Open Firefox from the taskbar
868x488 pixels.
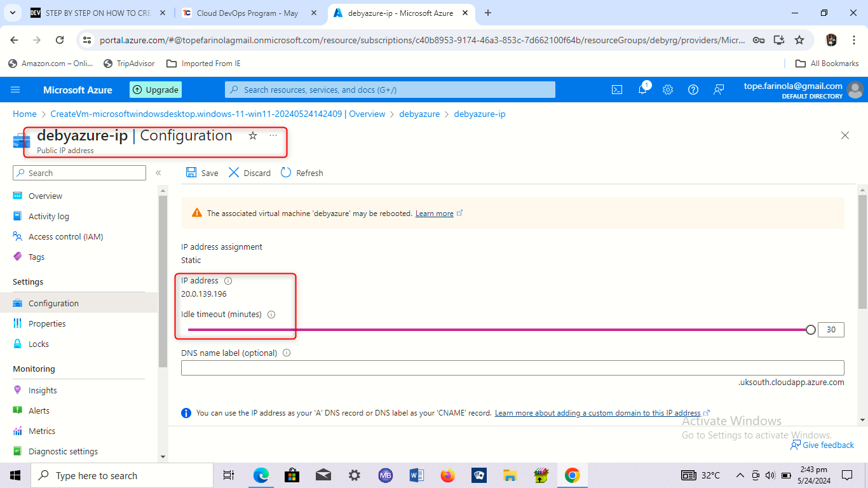[x=448, y=475]
